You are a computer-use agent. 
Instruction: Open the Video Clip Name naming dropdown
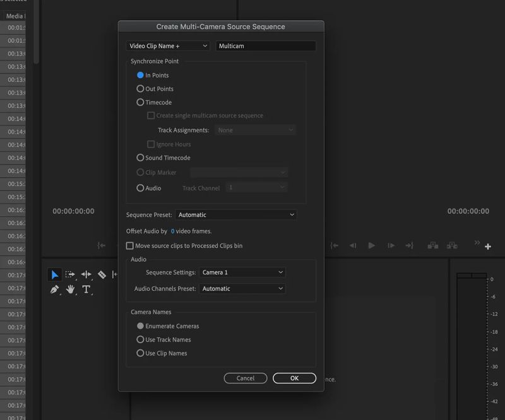click(x=167, y=45)
